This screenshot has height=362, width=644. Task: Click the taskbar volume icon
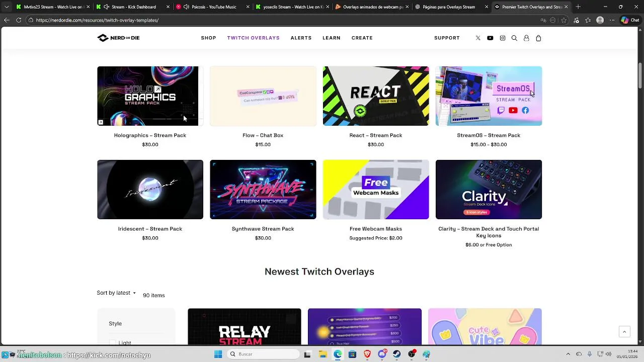pos(609,354)
